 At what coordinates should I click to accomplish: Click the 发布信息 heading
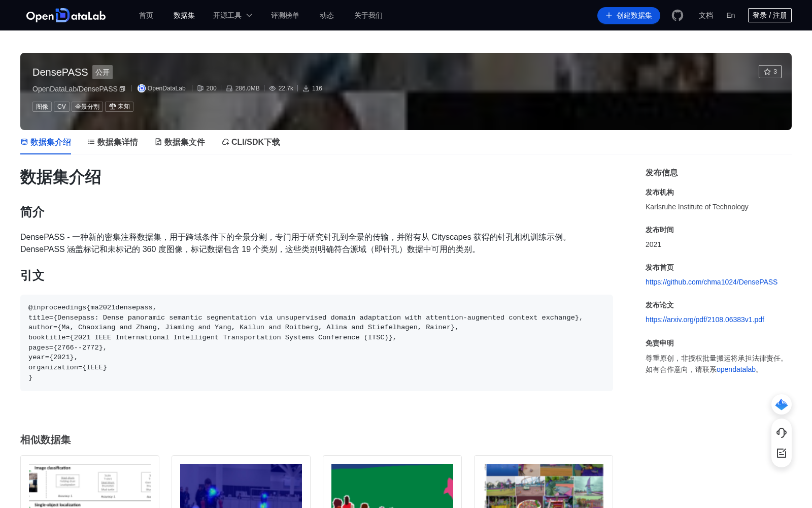[662, 173]
